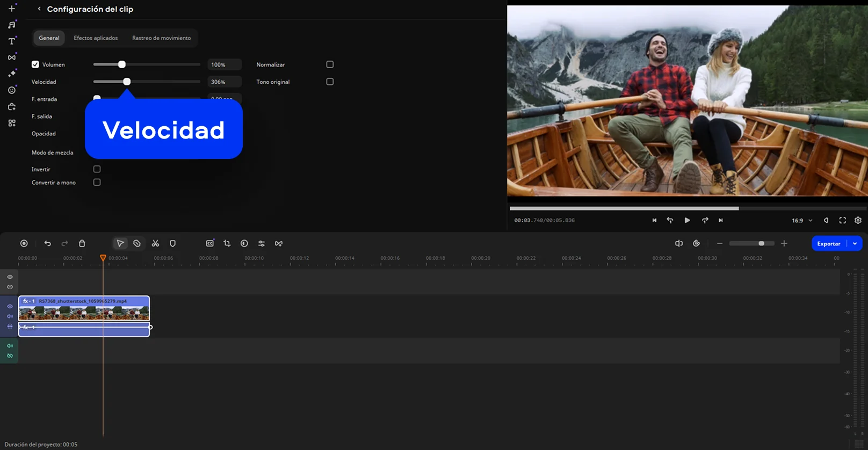The image size is (868, 450).
Task: Click the Exportar button
Action: tap(828, 243)
